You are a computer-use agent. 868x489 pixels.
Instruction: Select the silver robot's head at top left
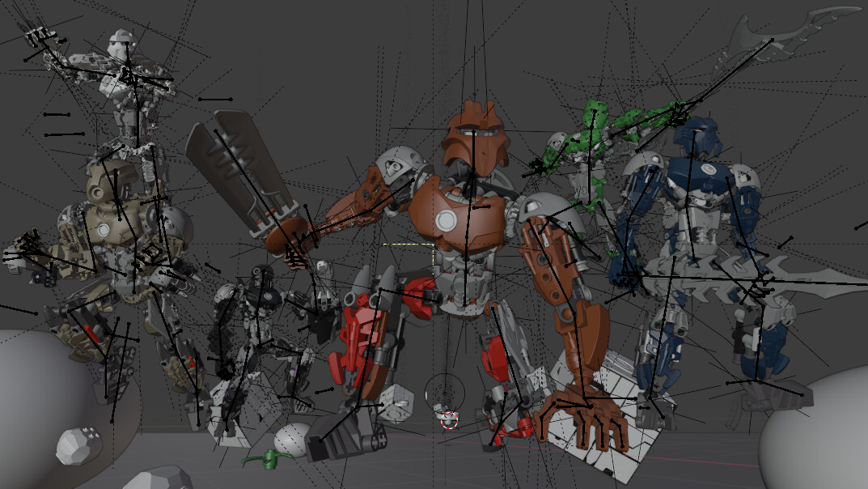122,43
